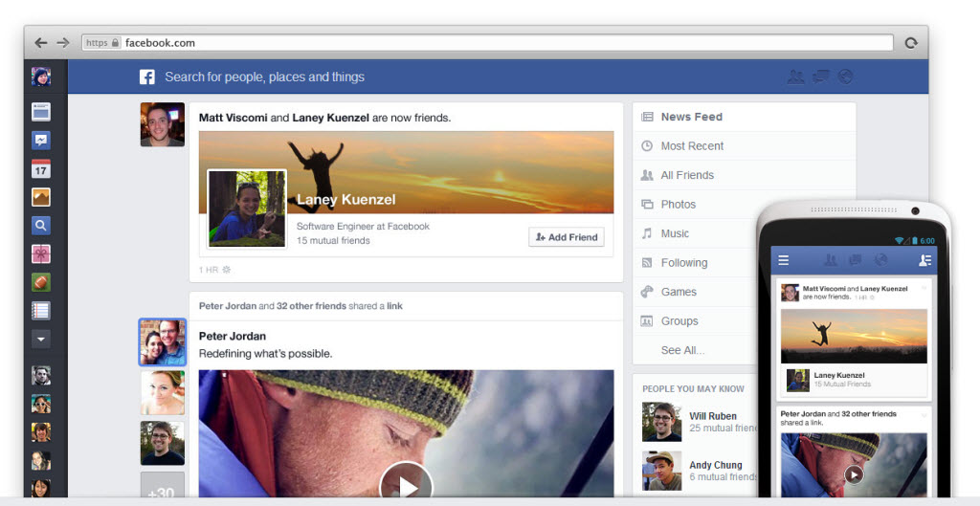Click the magnifier search icon in sidebar
This screenshot has height=506, width=980.
coord(41,226)
